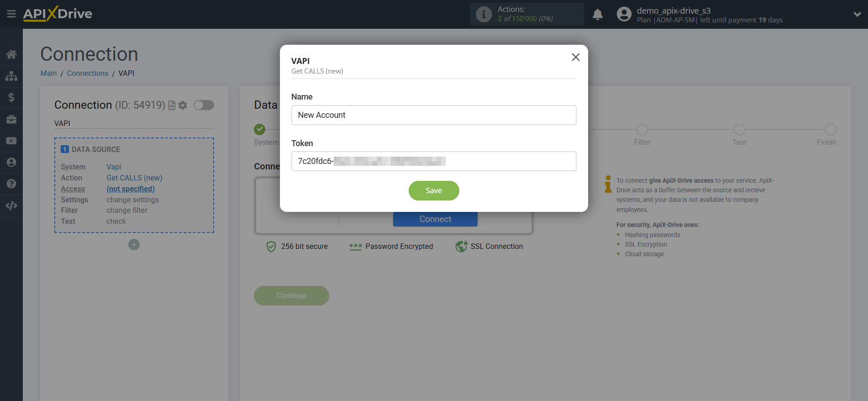Viewport: 868px width, 401px height.
Task: Click change filter text
Action: 127,211
